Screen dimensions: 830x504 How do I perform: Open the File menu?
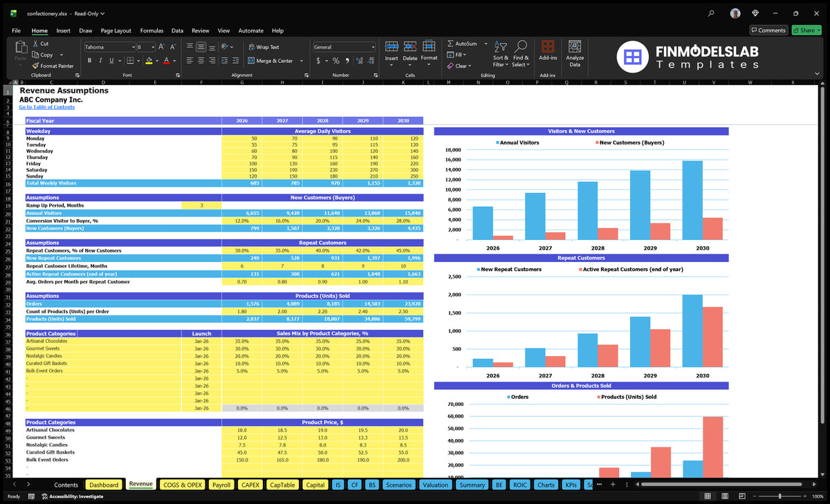click(16, 30)
